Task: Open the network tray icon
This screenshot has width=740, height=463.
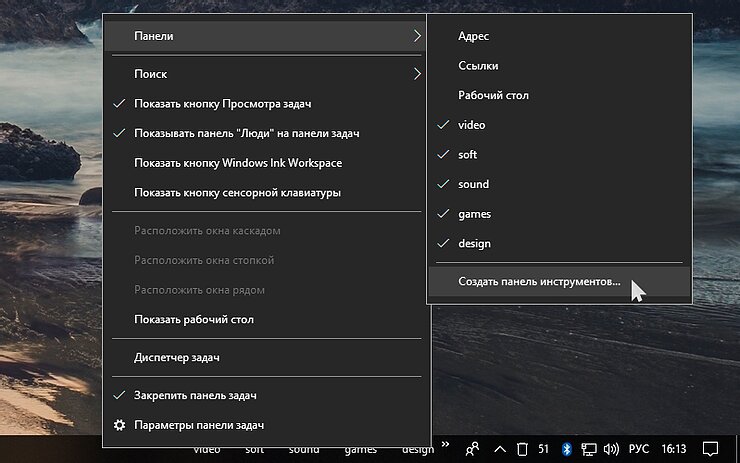Action: (589, 449)
